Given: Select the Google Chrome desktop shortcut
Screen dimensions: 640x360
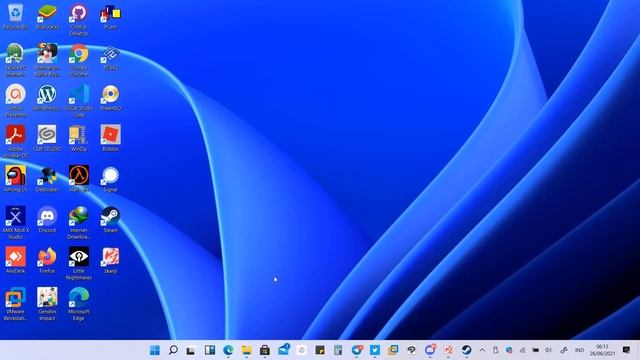Looking at the screenshot, I should pos(79,60).
